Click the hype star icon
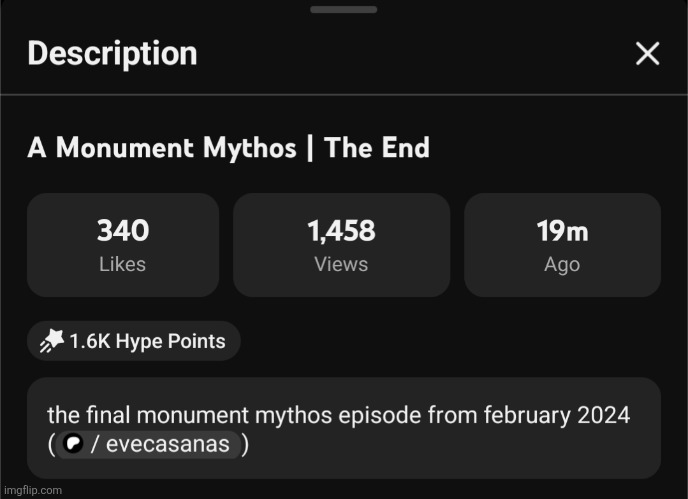 pos(52,342)
